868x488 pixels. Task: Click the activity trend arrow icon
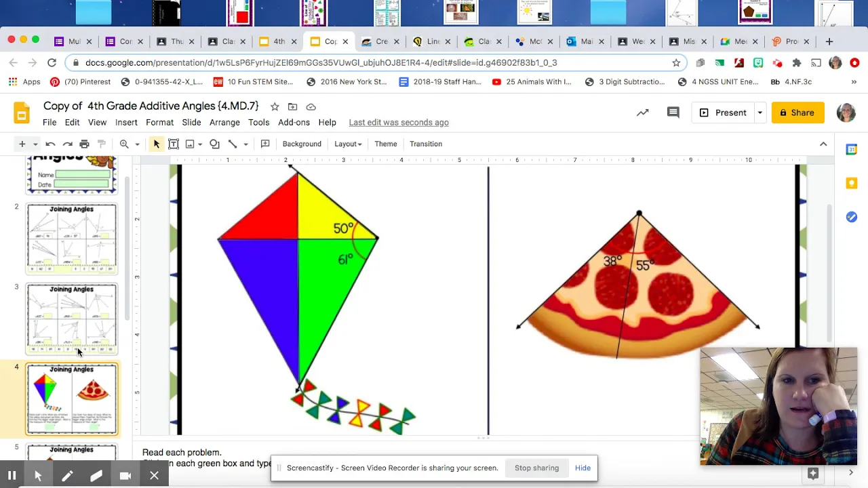click(642, 113)
